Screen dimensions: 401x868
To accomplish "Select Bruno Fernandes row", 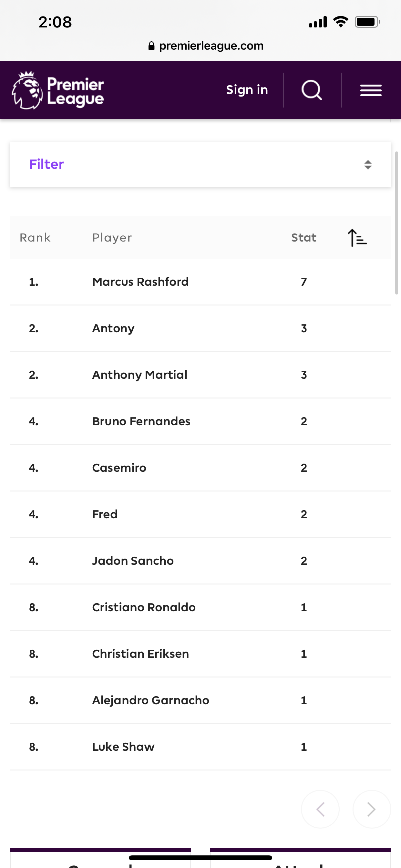I will [141, 421].
